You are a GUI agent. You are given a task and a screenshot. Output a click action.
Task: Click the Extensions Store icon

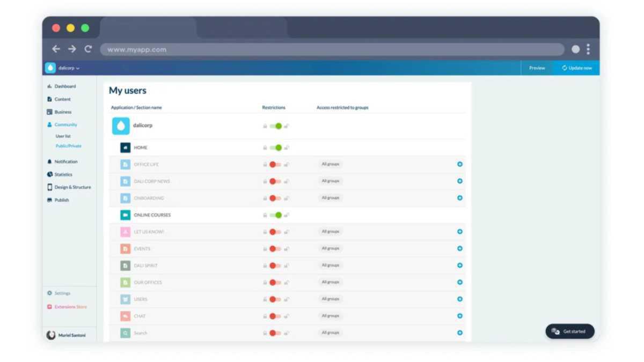pyautogui.click(x=49, y=307)
